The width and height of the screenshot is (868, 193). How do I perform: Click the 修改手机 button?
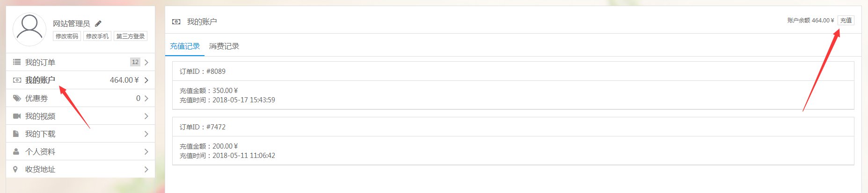(x=97, y=36)
